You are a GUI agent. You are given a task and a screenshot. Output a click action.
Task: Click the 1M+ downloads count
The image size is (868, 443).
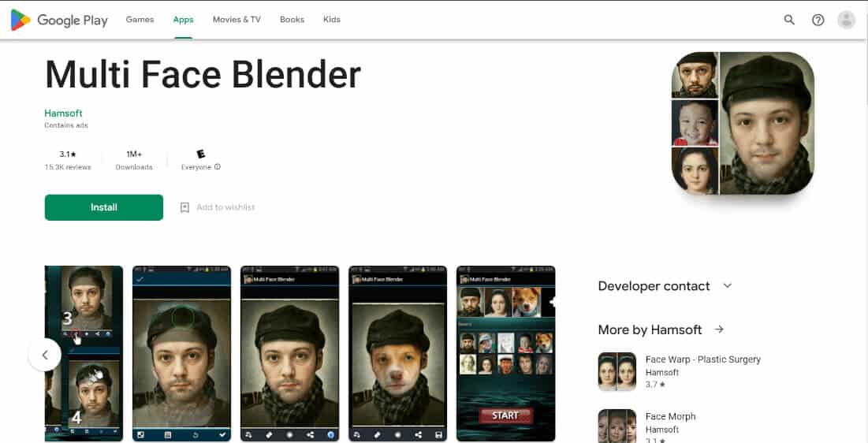point(134,154)
